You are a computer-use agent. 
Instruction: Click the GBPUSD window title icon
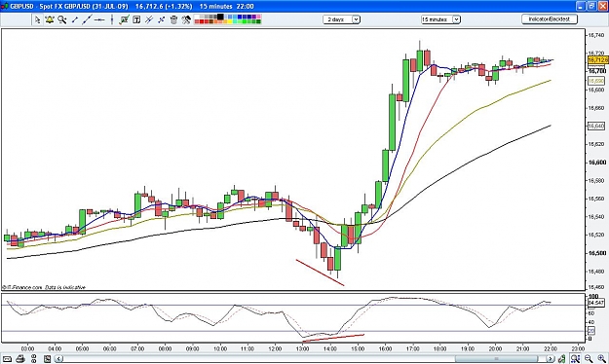coord(4,6)
